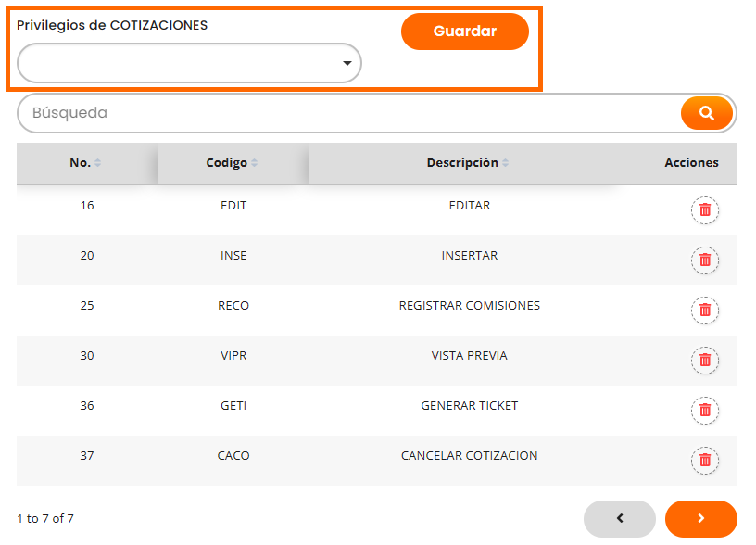Remove the CANCELAR COTIZACION privilege
Screen dimensions: 756x545
704,461
